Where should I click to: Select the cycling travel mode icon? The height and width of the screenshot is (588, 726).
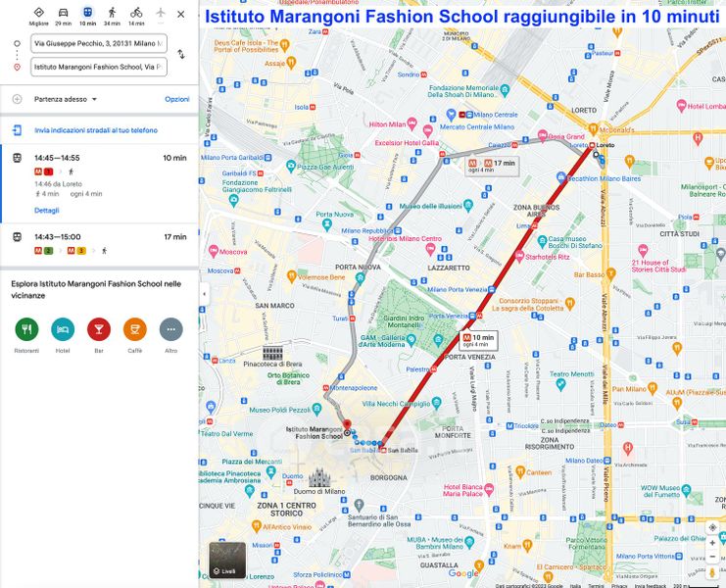[136, 13]
